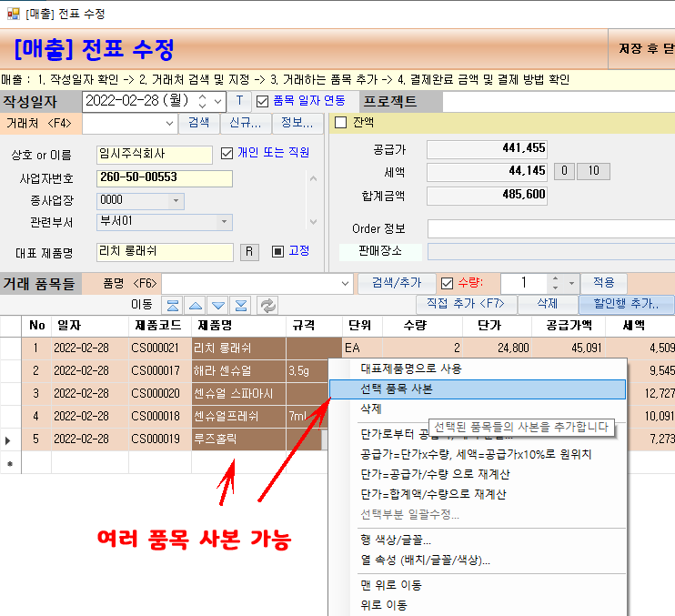This screenshot has width=675, height=616.
Task: Click the 검색 button for 거래처
Action: [198, 124]
